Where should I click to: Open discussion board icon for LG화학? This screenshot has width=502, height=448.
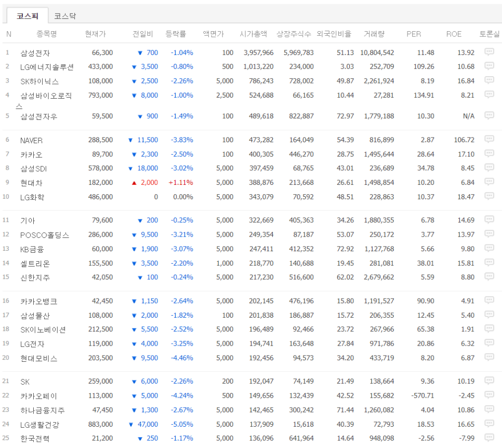(x=489, y=196)
